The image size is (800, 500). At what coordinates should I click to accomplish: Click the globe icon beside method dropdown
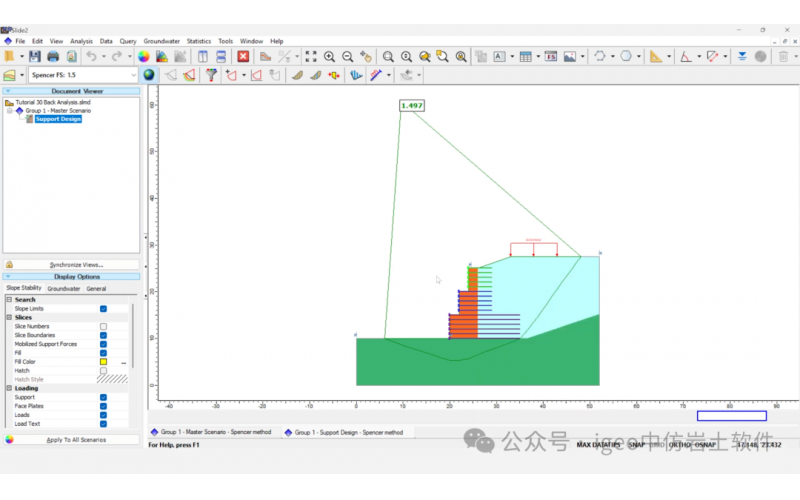point(149,75)
